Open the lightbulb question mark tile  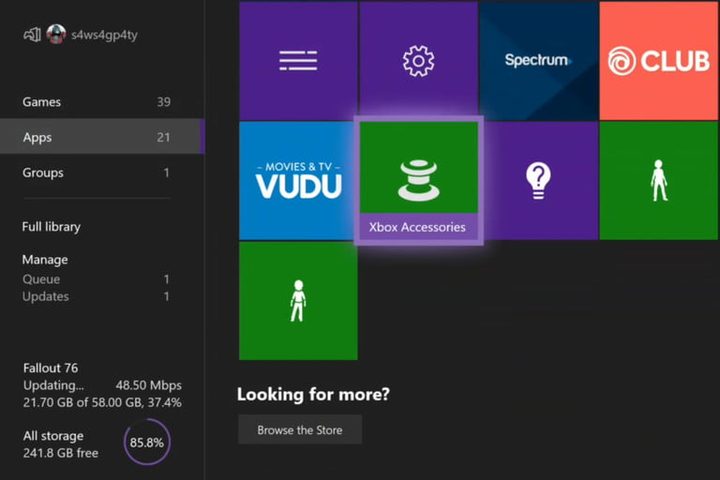pos(538,181)
